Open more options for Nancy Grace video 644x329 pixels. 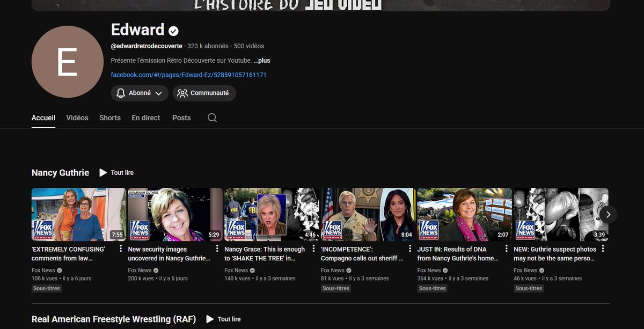(x=313, y=249)
